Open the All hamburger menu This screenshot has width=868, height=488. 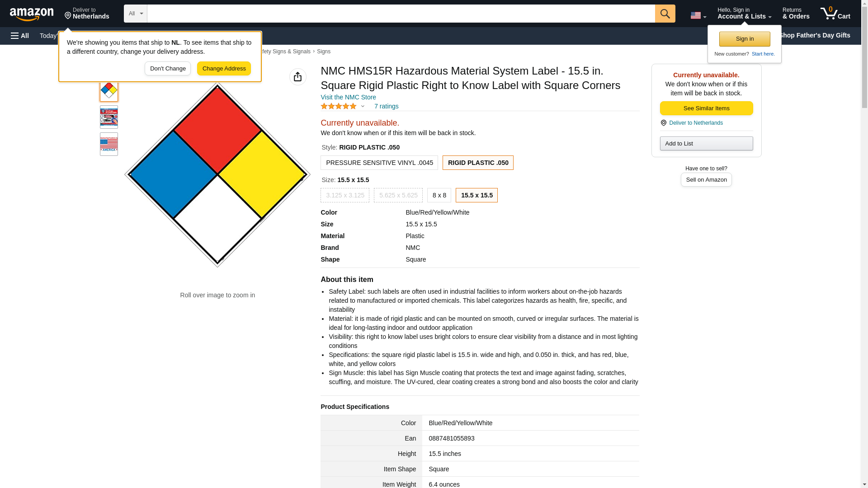point(20,36)
